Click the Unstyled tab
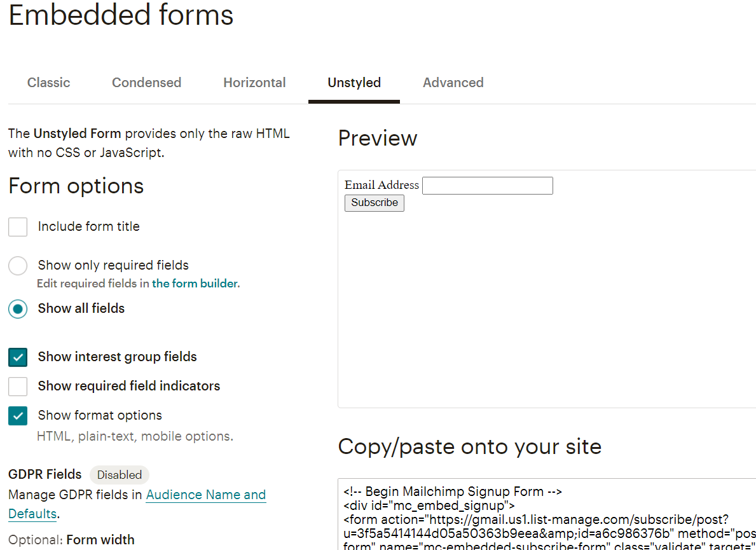Viewport: 756px width, 550px height. click(354, 83)
